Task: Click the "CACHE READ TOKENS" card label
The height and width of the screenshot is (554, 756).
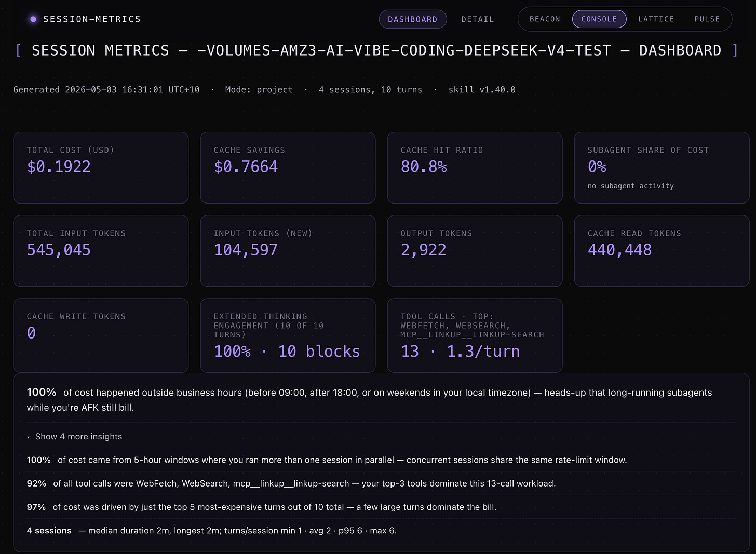Action: click(634, 233)
